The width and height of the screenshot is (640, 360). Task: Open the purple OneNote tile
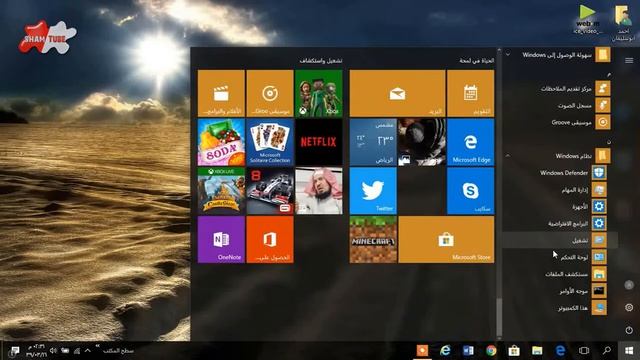221,240
